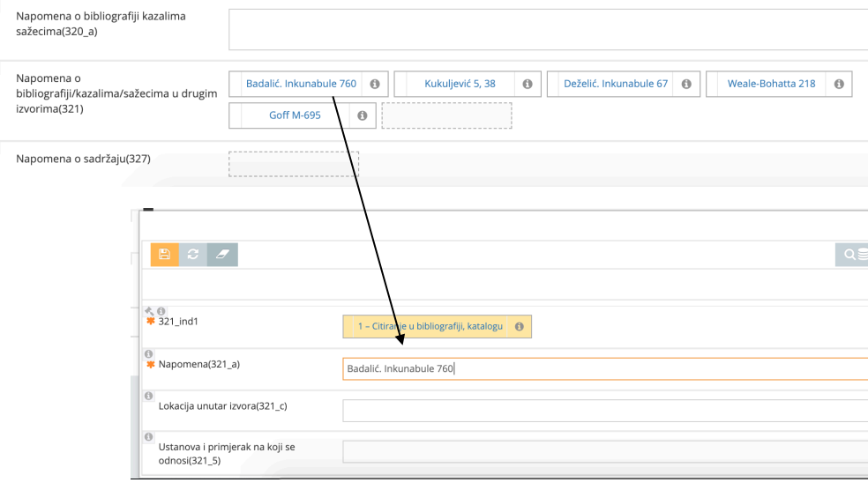Click the 'Lokacija unutar izvora(321_c)' label
Image resolution: width=868 pixels, height=490 pixels.
222,406
